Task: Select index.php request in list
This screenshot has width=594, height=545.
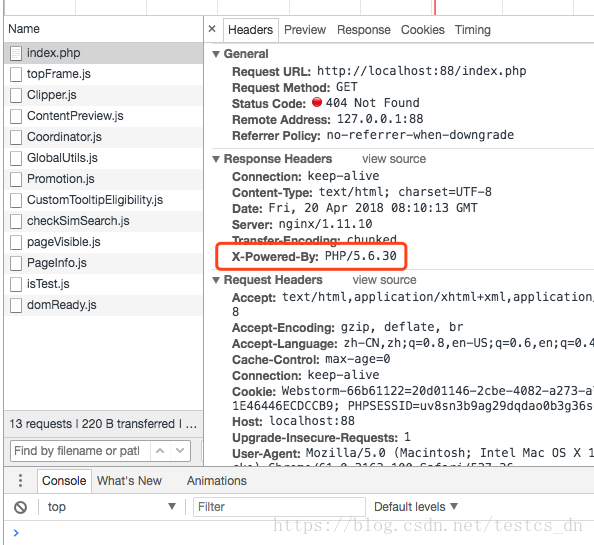Action: [104, 53]
